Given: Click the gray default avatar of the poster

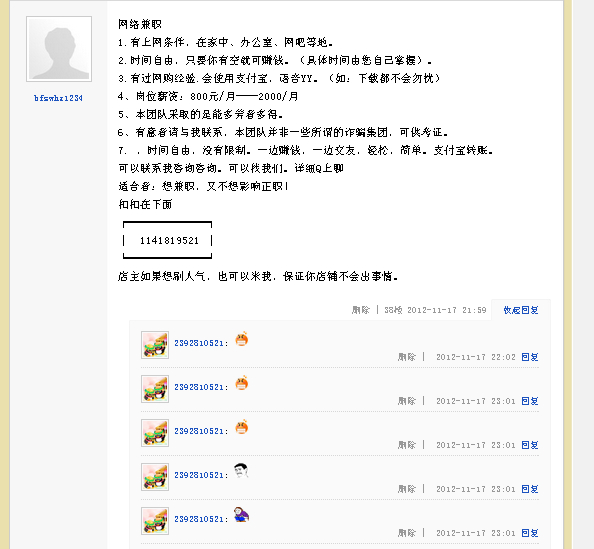Looking at the screenshot, I should point(59,49).
